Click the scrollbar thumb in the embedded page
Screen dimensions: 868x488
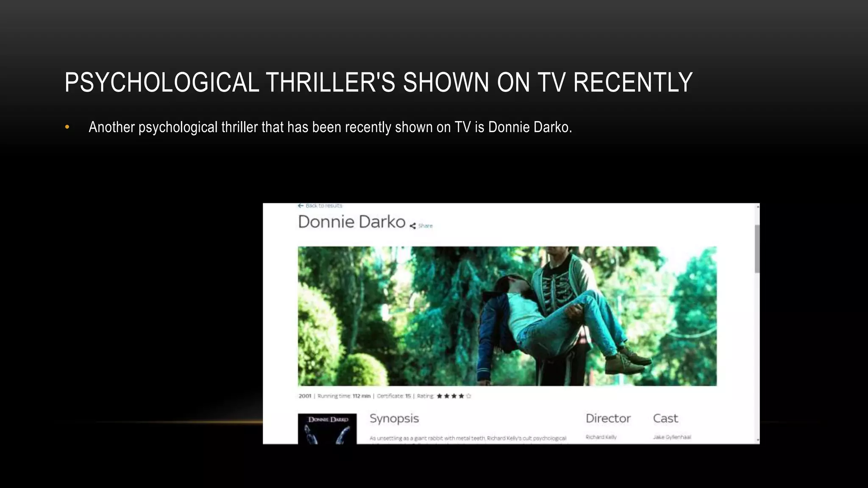[757, 249]
